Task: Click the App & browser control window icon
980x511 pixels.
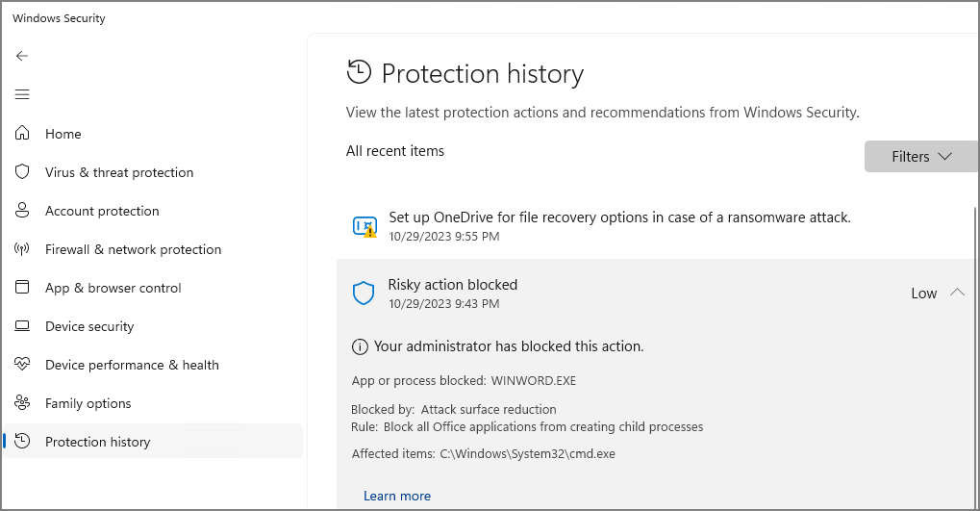Action: [23, 288]
